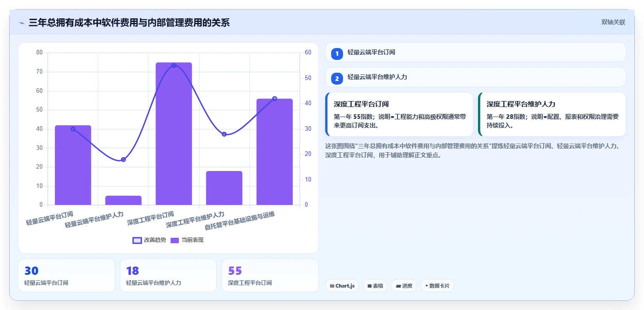
Task: Click the 表格 tag chip
Action: [375, 286]
